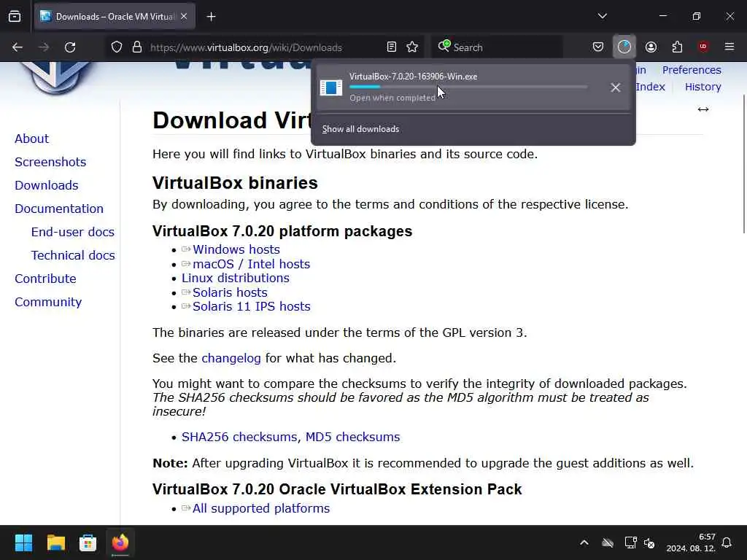Download Extension Pack All supported platforms
The height and width of the screenshot is (560, 747).
click(261, 508)
